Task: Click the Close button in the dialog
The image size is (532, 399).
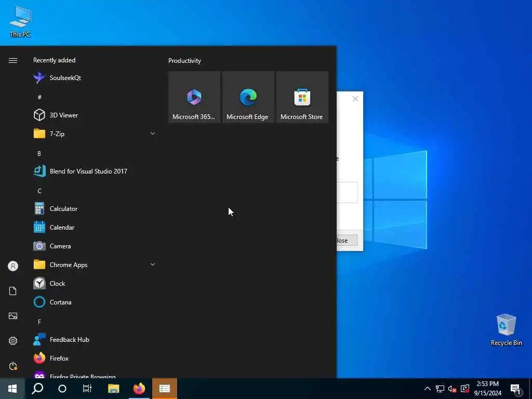Action: point(347,240)
